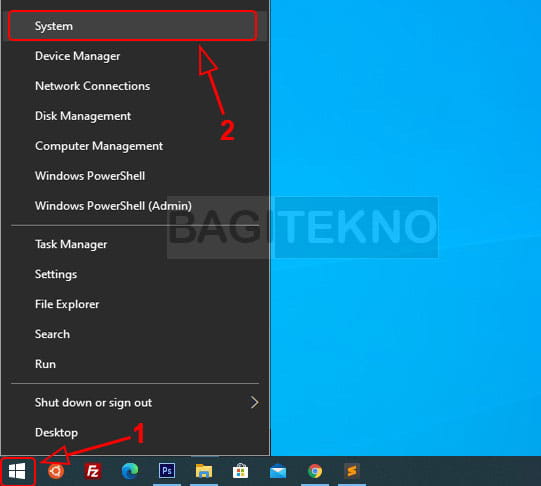Choose Settings in the menu
541x486 pixels.
[135, 275]
